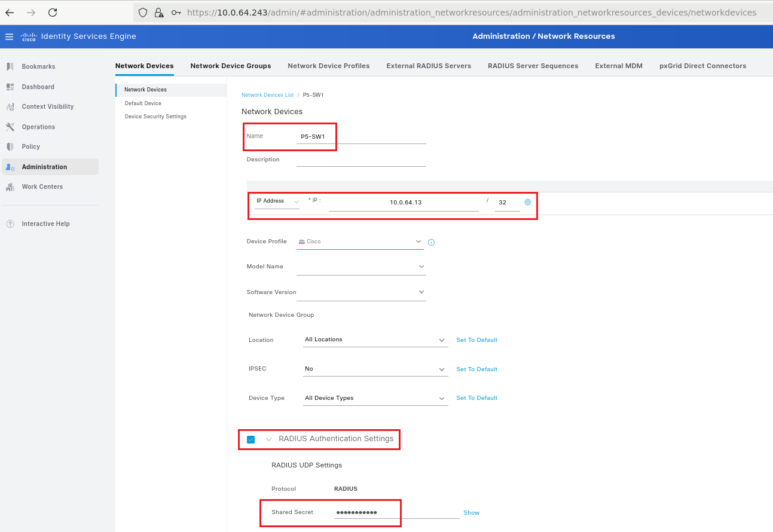Click the Administration sidebar icon
The image size is (773, 532).
(x=10, y=167)
